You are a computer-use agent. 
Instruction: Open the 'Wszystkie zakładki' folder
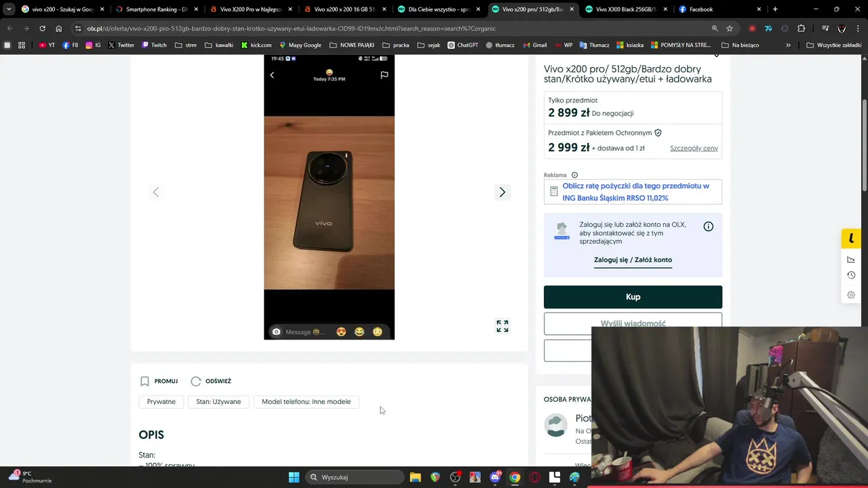pyautogui.click(x=833, y=45)
